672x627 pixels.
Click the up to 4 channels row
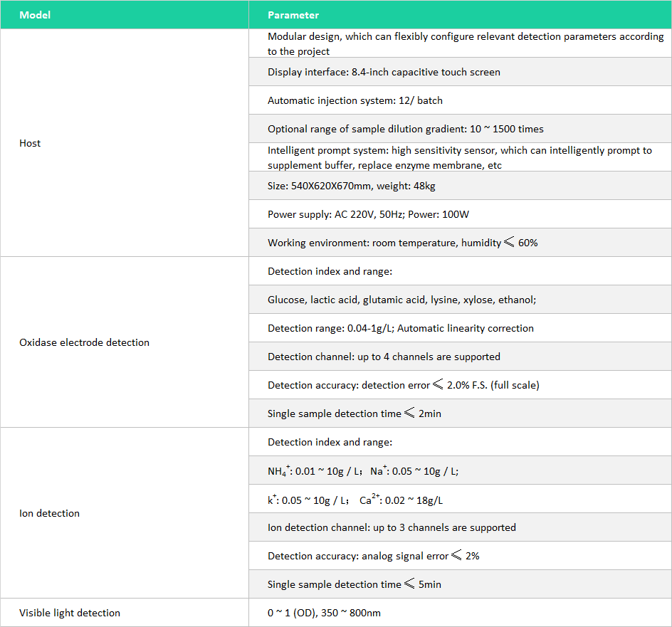coord(384,357)
